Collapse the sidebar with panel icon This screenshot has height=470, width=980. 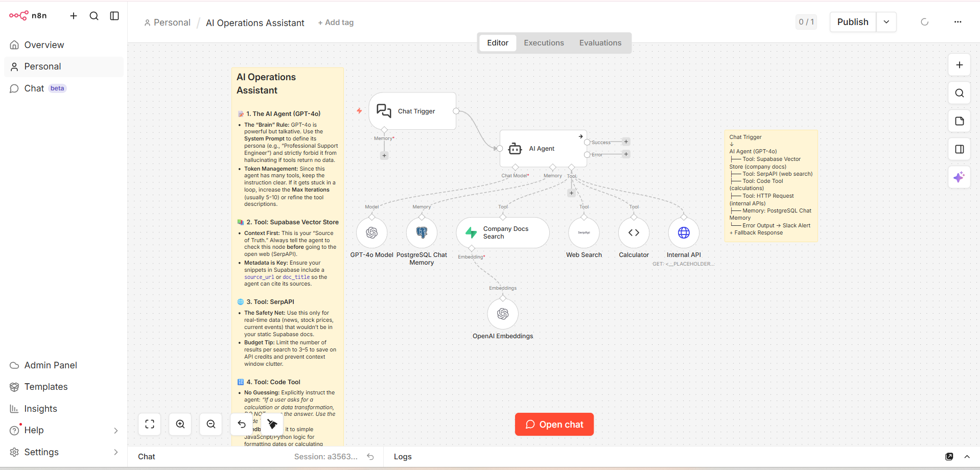click(114, 16)
